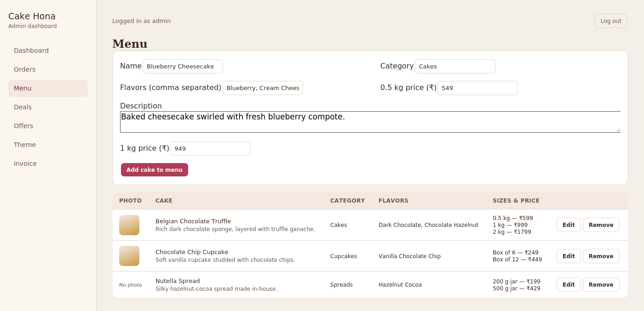Select 'Nutella Spread' item name

click(178, 281)
